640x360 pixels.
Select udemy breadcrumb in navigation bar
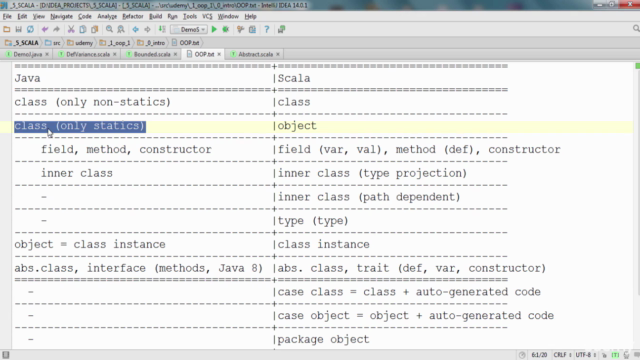tap(80, 42)
